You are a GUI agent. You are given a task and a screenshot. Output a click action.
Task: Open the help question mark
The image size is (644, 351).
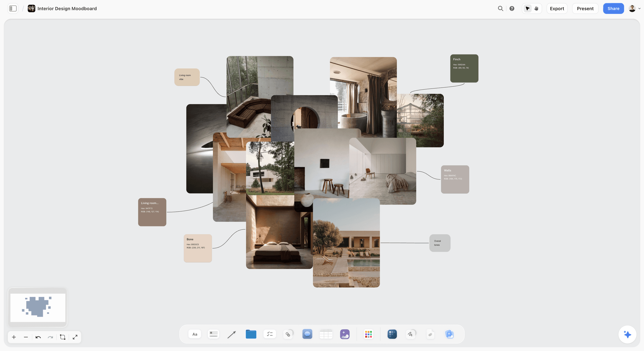[x=512, y=8]
